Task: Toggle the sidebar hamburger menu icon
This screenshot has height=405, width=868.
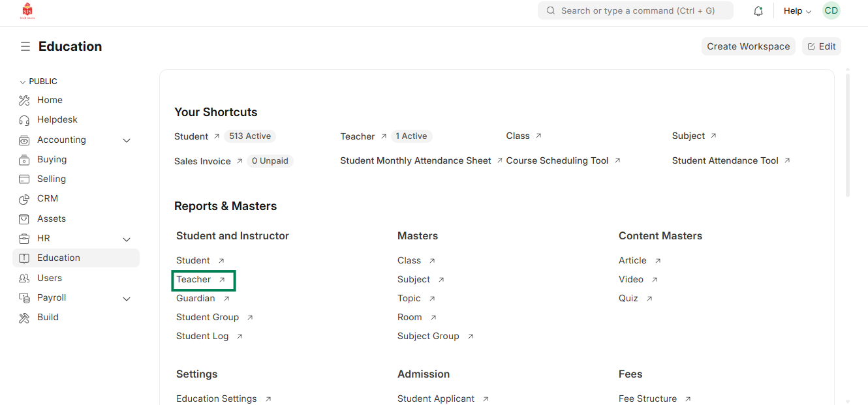Action: [x=25, y=46]
